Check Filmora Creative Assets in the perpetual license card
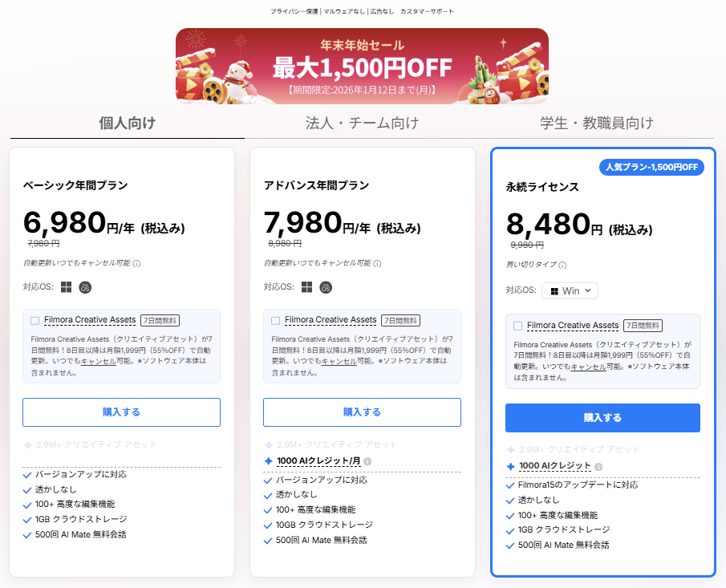The width and height of the screenshot is (726, 588). [517, 326]
